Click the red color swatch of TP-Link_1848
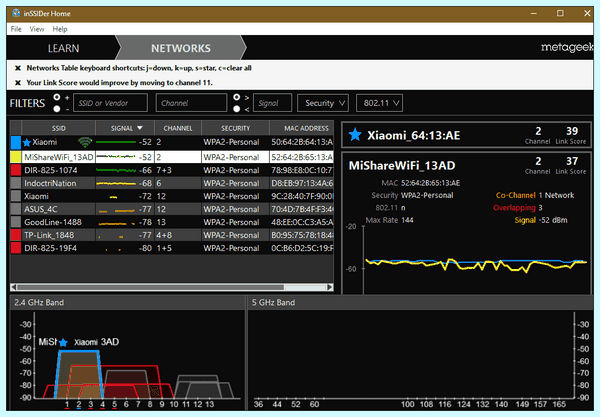The image size is (600, 417). 16,235
